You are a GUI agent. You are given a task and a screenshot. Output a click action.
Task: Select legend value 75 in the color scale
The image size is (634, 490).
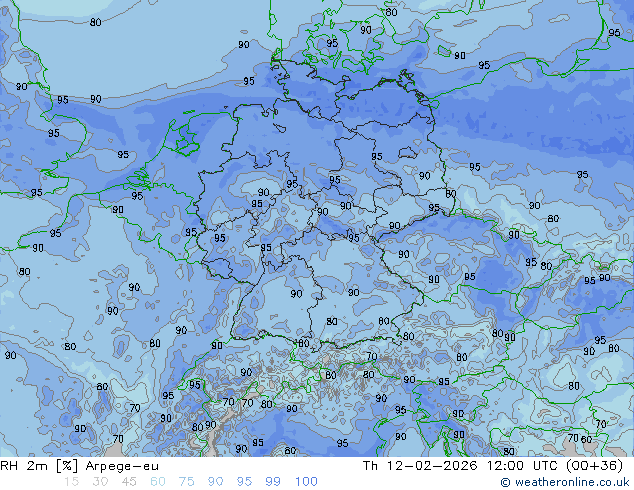coord(186,482)
